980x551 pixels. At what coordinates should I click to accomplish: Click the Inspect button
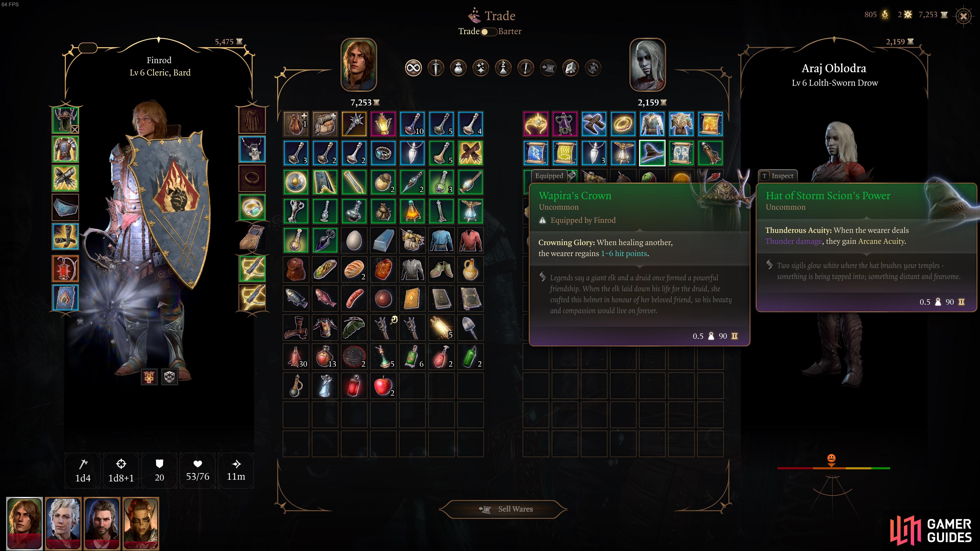coord(778,176)
